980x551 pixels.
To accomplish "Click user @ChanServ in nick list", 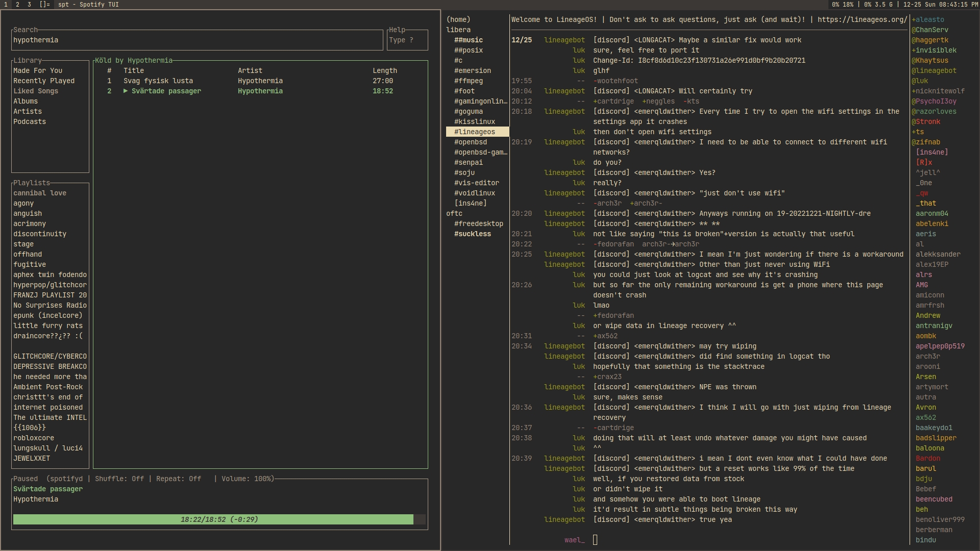I will 930,30.
